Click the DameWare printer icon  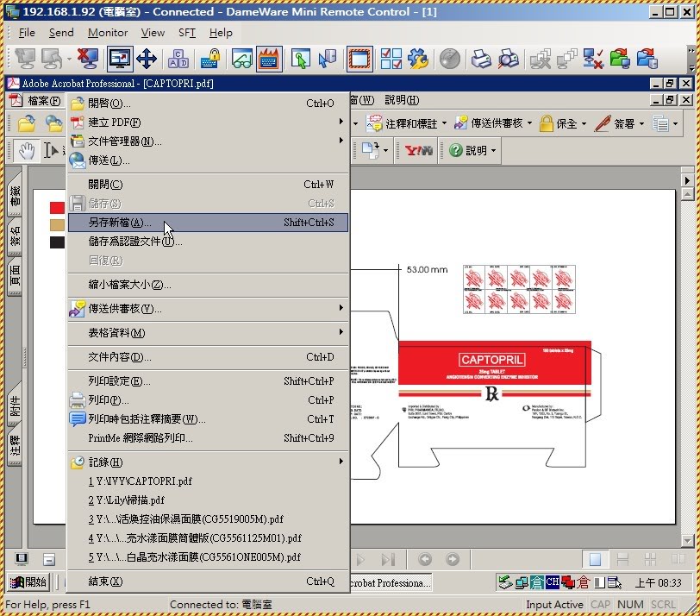pos(481,59)
